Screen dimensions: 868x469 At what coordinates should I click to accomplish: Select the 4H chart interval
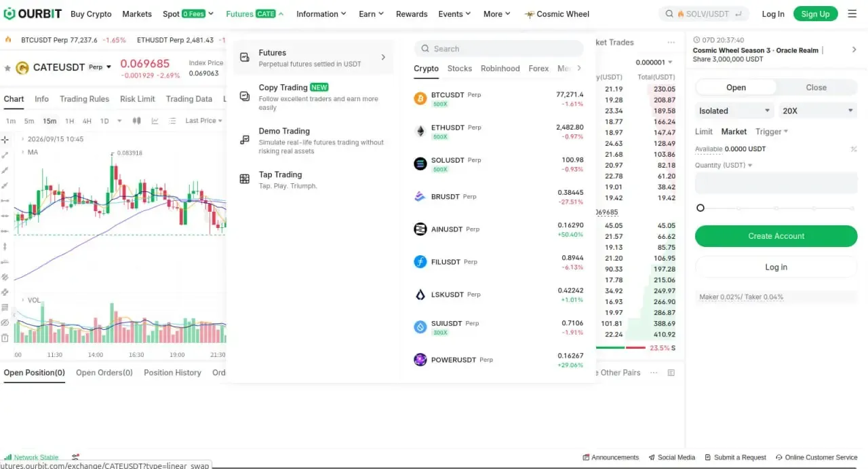(x=87, y=121)
